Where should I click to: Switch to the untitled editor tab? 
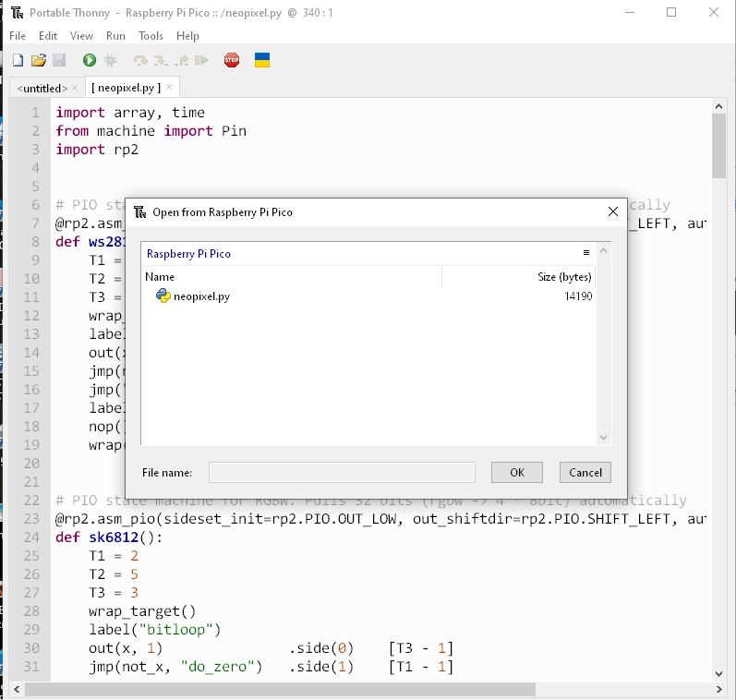42,88
